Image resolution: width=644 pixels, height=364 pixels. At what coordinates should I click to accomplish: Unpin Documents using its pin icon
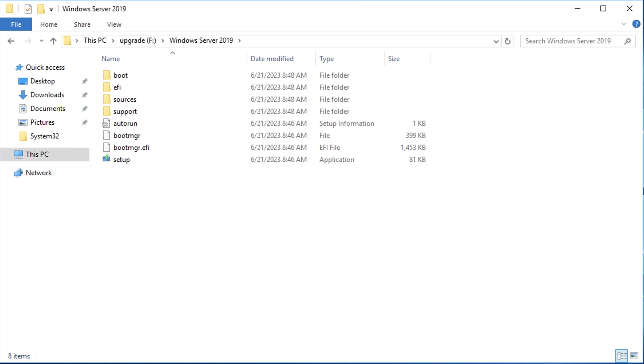tap(84, 109)
